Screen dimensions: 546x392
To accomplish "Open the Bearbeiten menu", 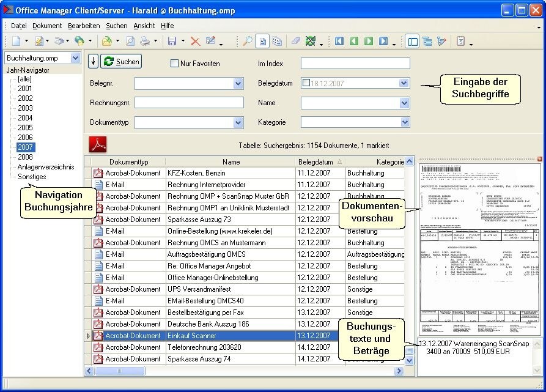I will (84, 26).
